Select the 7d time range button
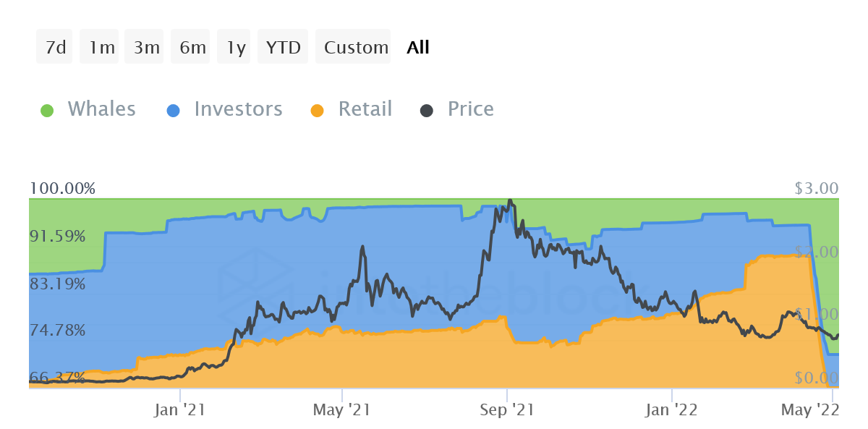 [55, 47]
